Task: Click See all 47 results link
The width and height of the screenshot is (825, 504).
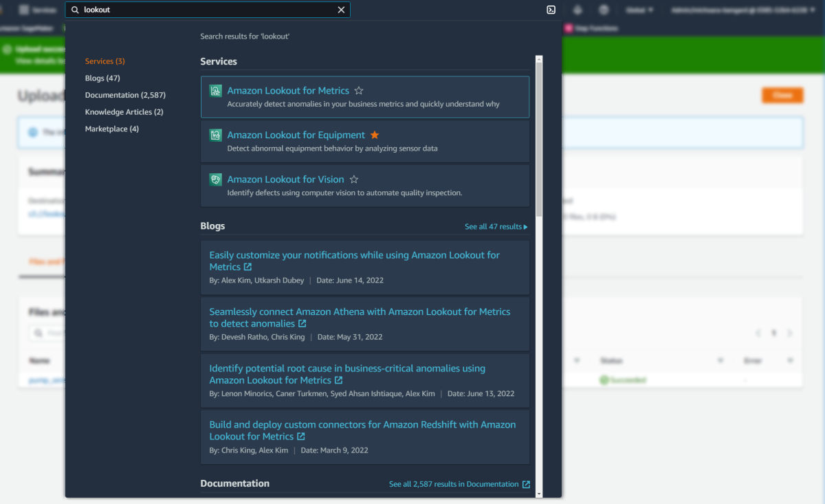Action: point(496,227)
